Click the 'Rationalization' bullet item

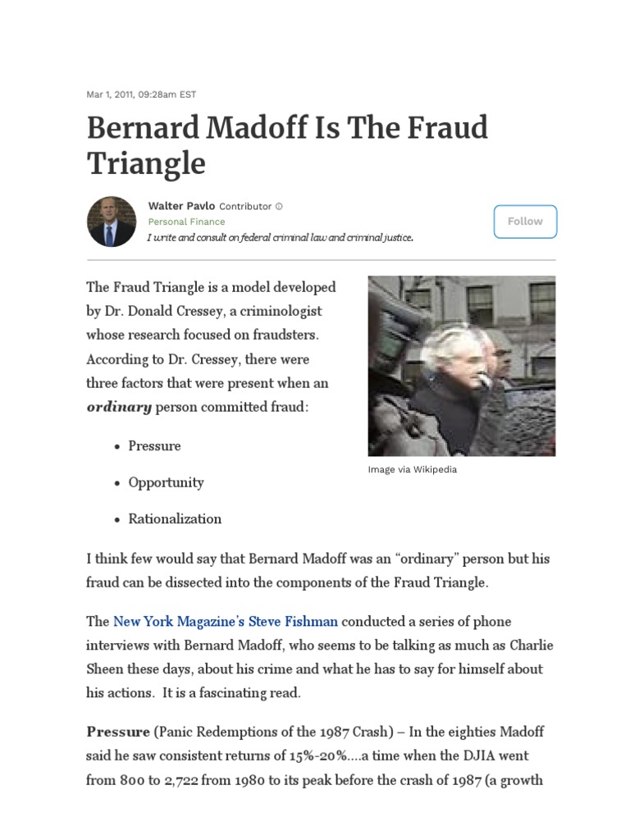[x=175, y=518]
